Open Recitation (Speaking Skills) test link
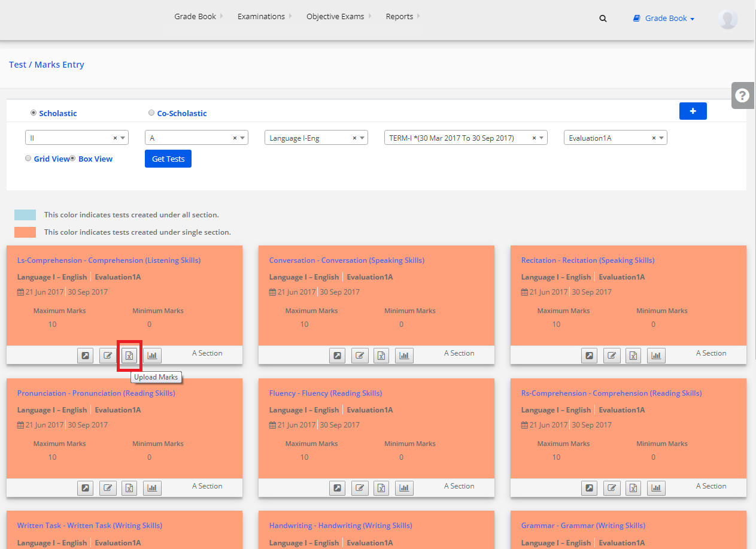This screenshot has height=549, width=756. (x=588, y=260)
